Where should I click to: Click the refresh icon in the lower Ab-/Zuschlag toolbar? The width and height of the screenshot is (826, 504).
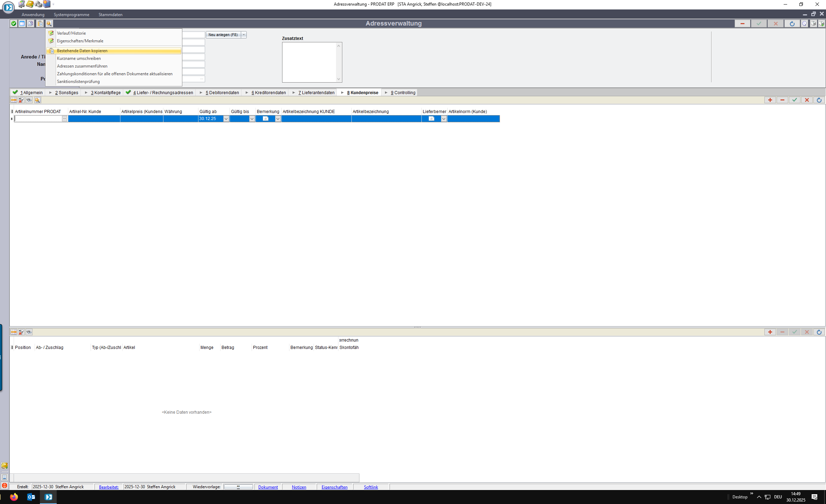819,332
